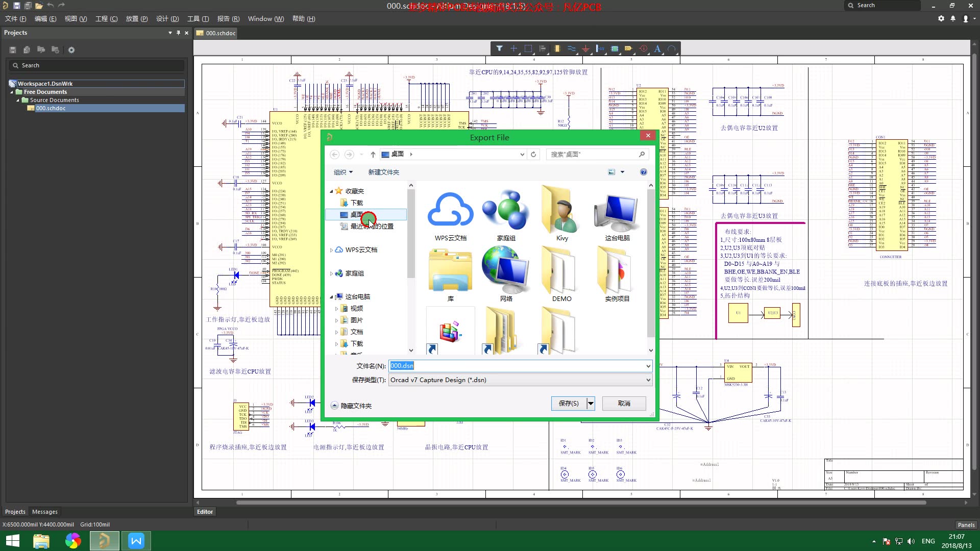Select 报告(R) menu item
The height and width of the screenshot is (551, 980).
227,19
